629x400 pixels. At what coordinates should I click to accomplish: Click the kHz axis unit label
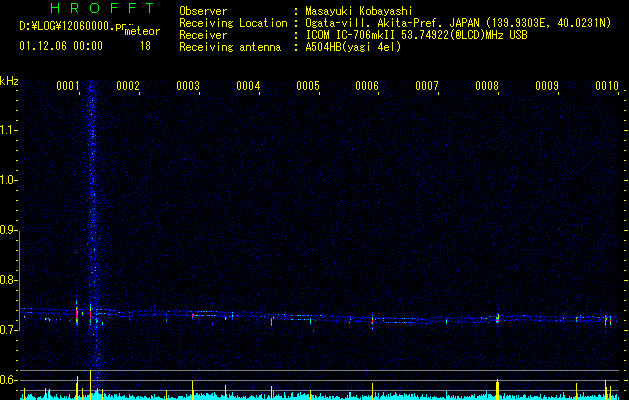pyautogui.click(x=9, y=81)
